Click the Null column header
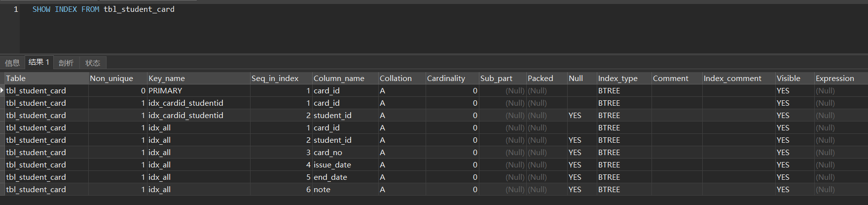Image resolution: width=868 pixels, height=205 pixels. click(x=582, y=79)
